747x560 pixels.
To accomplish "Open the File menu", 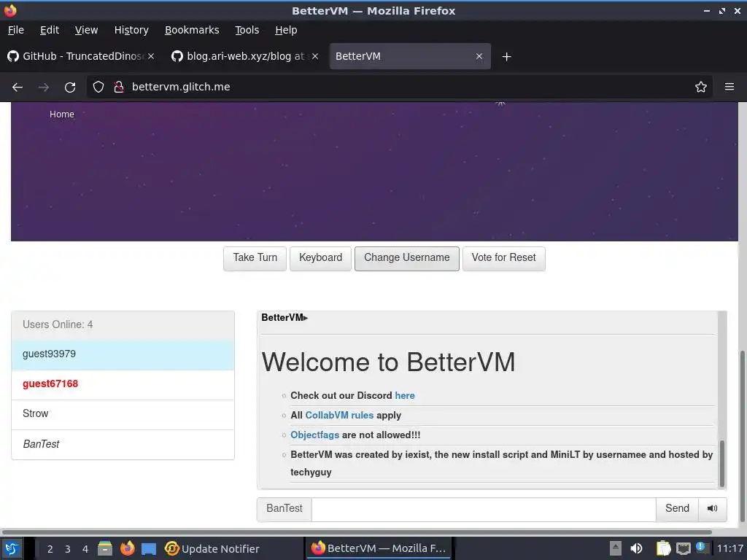I will coord(16,30).
